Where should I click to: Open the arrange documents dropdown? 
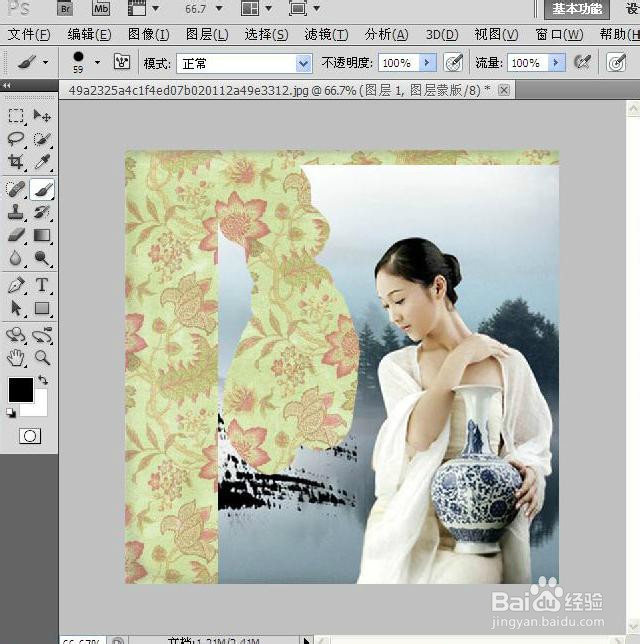pyautogui.click(x=268, y=8)
